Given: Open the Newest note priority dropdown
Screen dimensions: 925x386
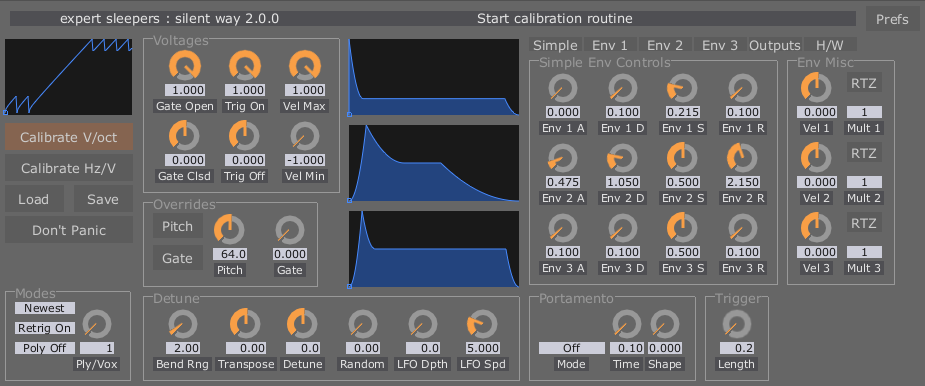Looking at the screenshot, I should [45, 308].
